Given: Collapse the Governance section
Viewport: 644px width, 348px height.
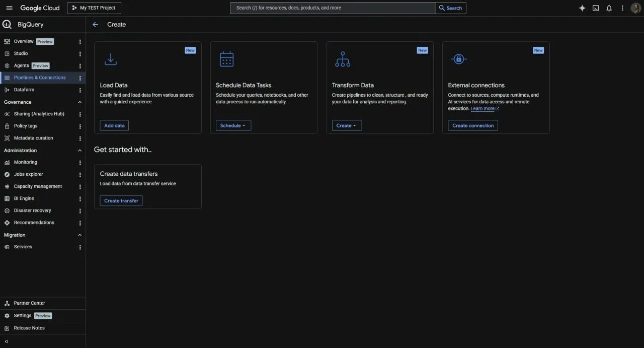Looking at the screenshot, I should click(79, 102).
